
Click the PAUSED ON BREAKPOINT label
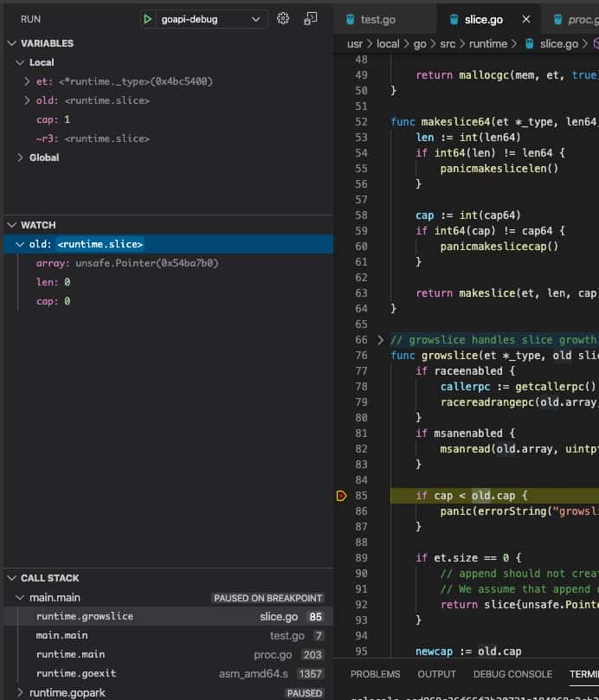pos(267,598)
